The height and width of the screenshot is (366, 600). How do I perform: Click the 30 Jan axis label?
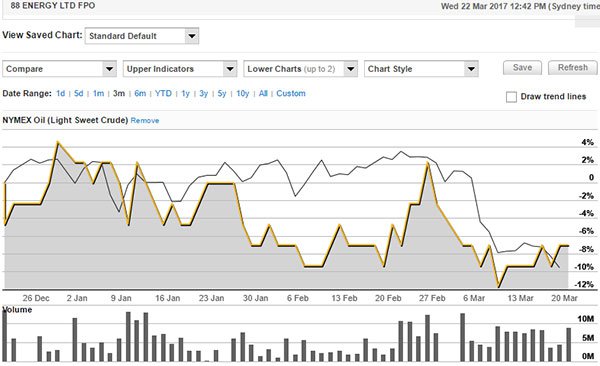tap(256, 298)
